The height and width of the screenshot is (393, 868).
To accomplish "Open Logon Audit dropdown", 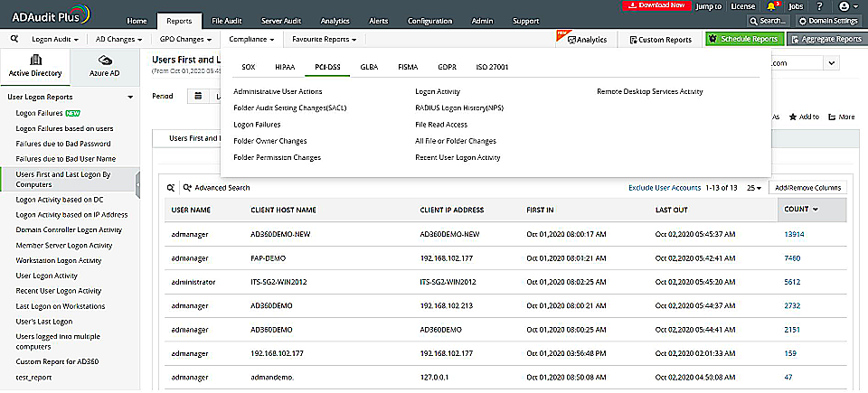I will pyautogui.click(x=55, y=40).
